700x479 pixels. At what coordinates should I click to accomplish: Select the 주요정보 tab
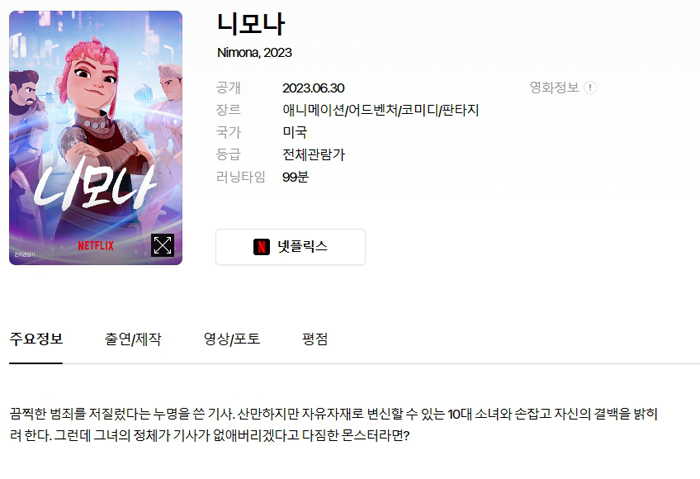pos(36,339)
